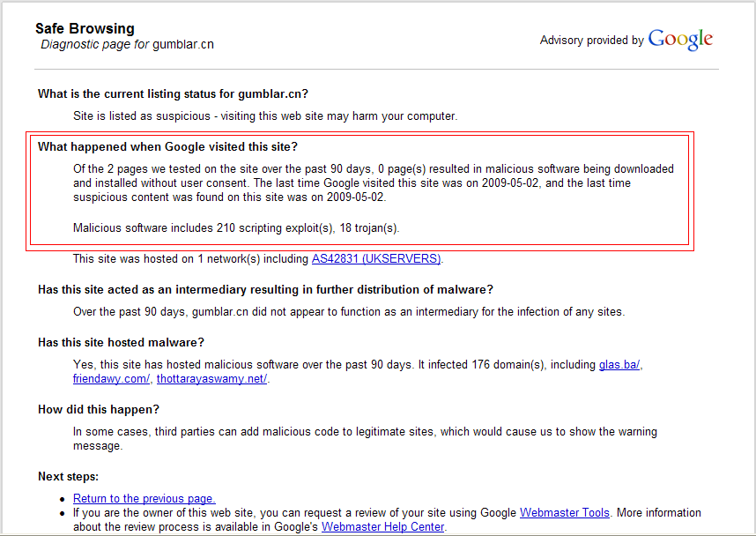Click the Google logo

point(680,40)
